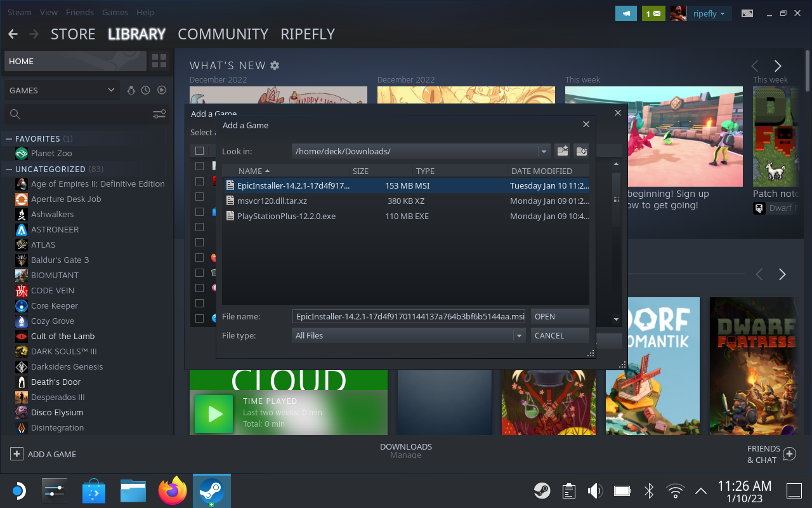This screenshot has height=508, width=812.
Task: Select the Linux games filter penguin icon
Action: [131, 90]
